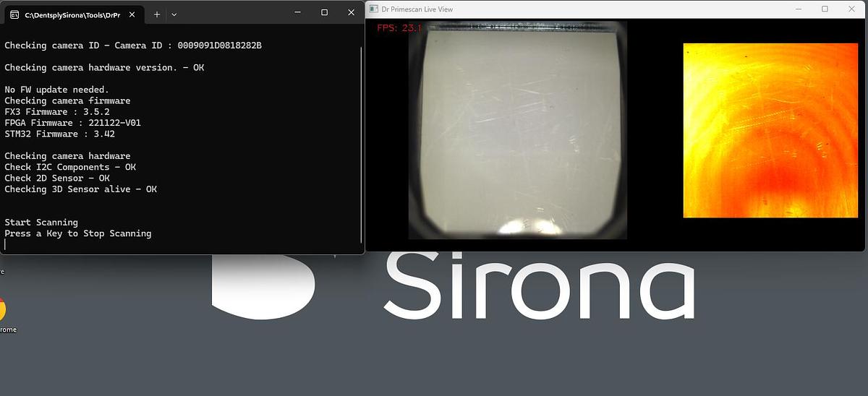Expand the terminal profile dropdown arrow
This screenshot has height=396, width=868.
174,14
